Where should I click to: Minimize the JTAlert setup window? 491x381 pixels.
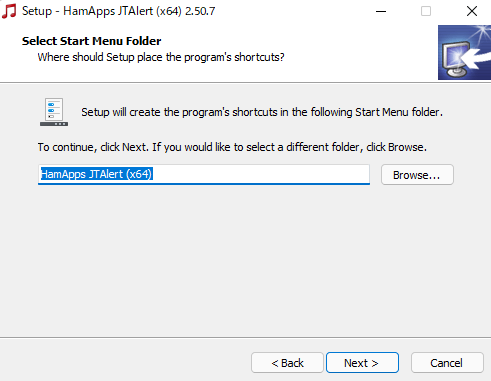click(381, 11)
